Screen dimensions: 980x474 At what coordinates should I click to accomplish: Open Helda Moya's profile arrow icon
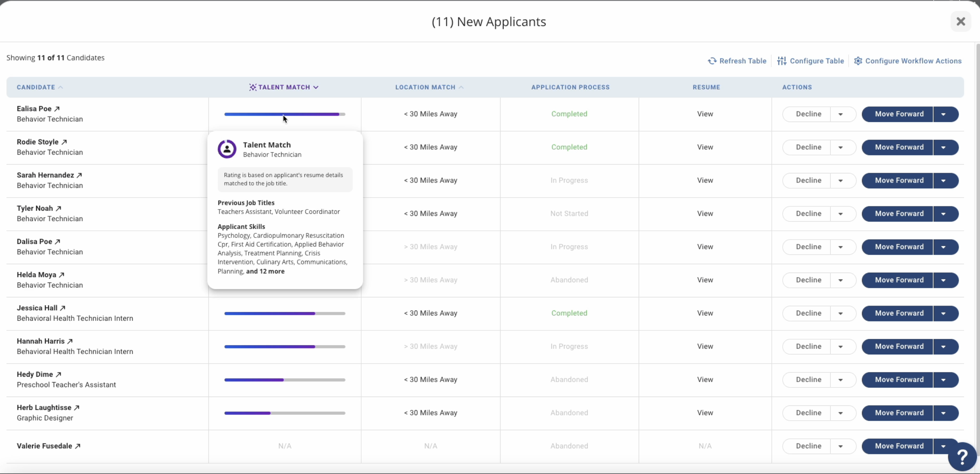point(62,275)
